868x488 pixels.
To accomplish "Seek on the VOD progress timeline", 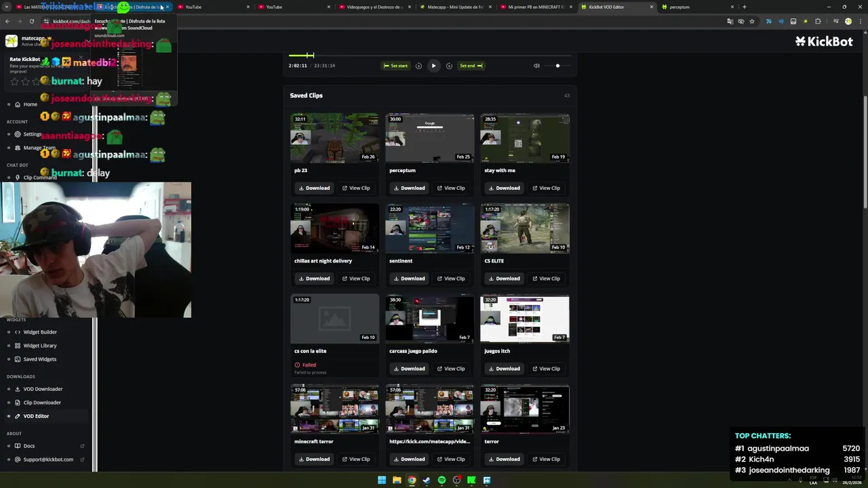I will point(429,55).
